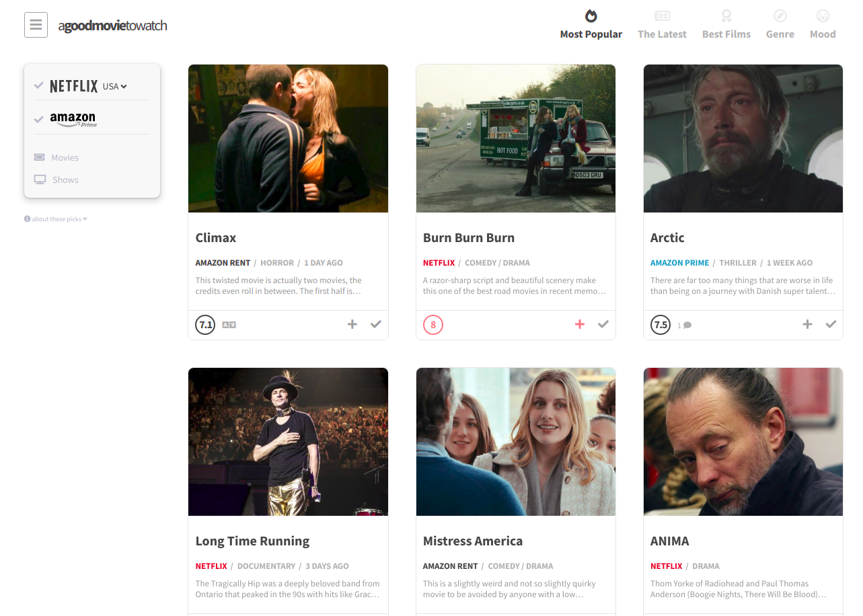
Task: Open the USA country dropdown
Action: 115,86
